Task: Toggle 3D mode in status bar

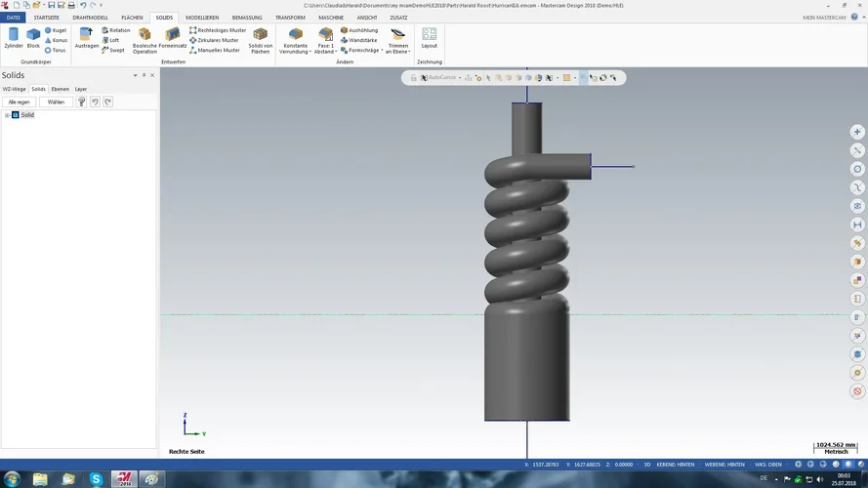Action: coord(646,465)
